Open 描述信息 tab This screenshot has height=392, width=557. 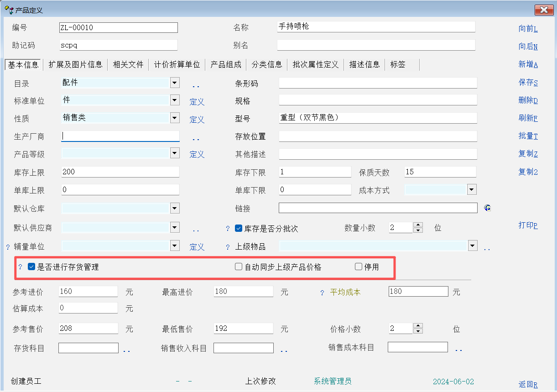(x=364, y=65)
